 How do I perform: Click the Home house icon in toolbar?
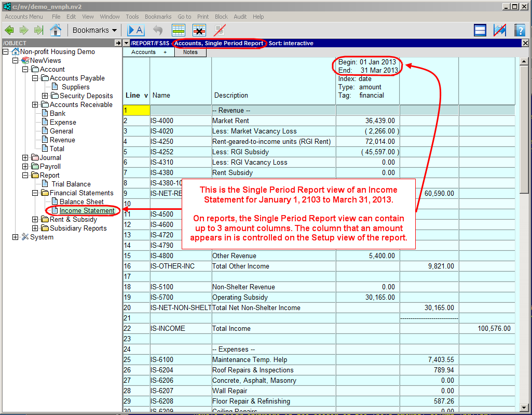tap(56, 30)
